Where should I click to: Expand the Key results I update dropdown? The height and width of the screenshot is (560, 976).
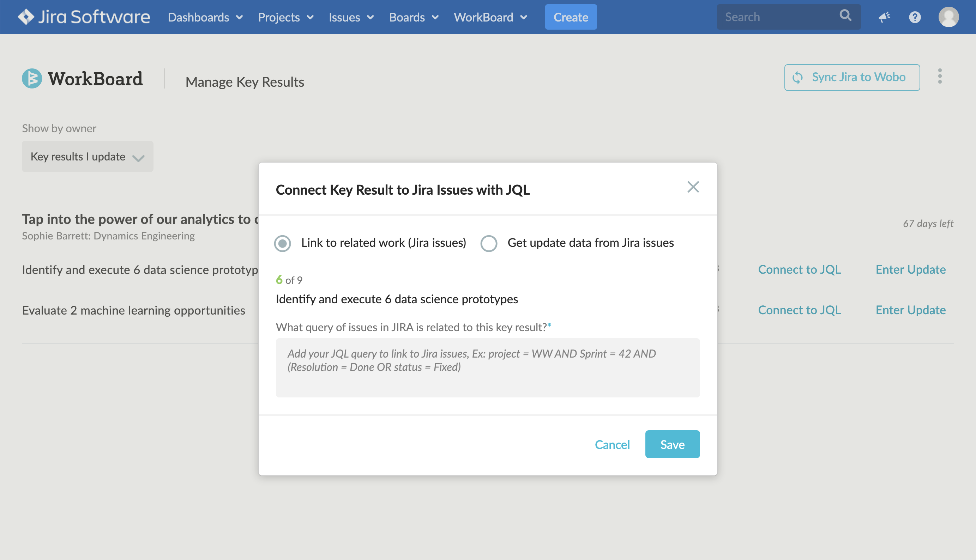pos(88,157)
